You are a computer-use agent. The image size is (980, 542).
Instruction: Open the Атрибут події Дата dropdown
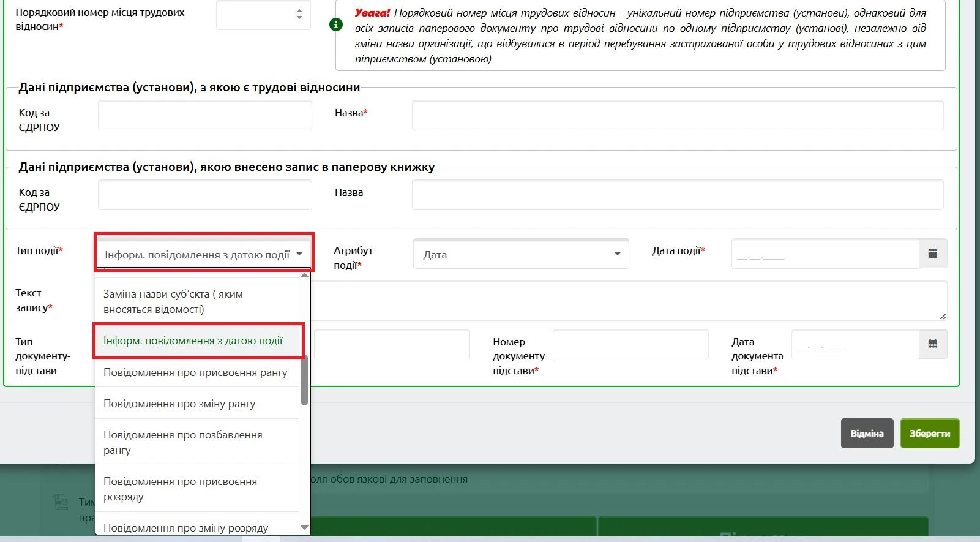pyautogui.click(x=521, y=254)
